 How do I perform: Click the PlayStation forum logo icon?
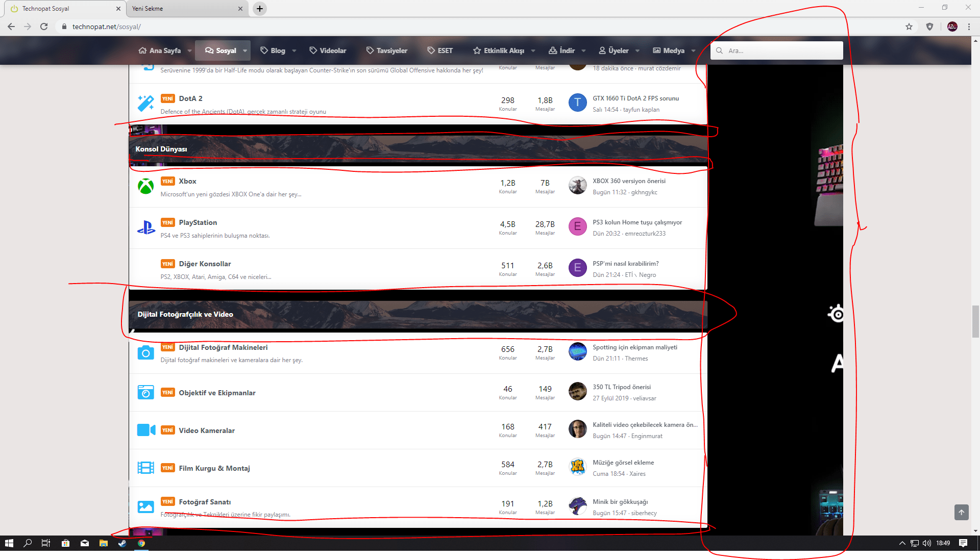click(146, 227)
